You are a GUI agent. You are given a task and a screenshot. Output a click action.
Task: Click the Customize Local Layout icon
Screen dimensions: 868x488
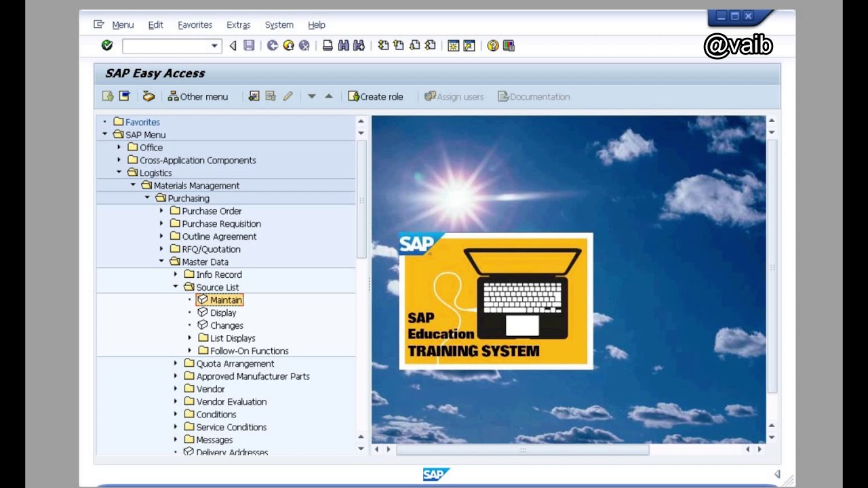point(509,45)
